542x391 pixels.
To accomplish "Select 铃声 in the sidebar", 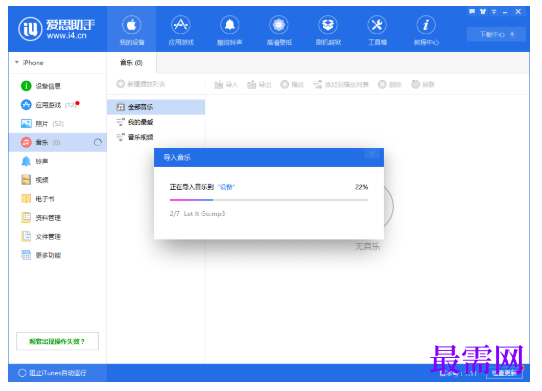I will click(x=58, y=161).
